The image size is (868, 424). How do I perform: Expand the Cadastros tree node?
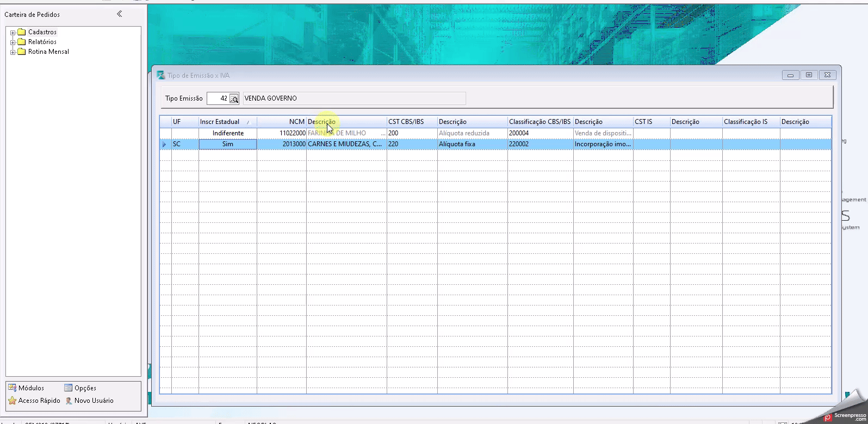[13, 33]
